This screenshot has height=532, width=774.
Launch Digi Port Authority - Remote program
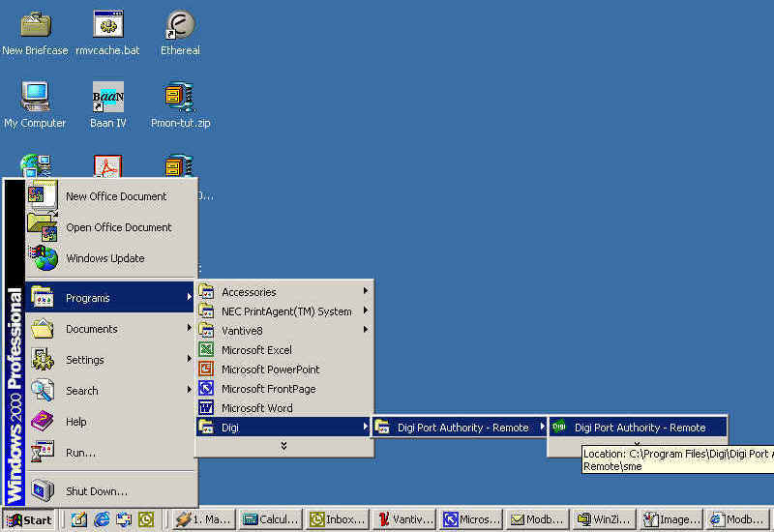pyautogui.click(x=639, y=428)
